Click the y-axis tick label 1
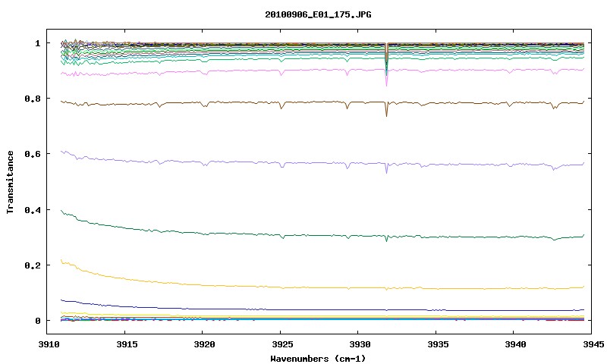 (37, 43)
